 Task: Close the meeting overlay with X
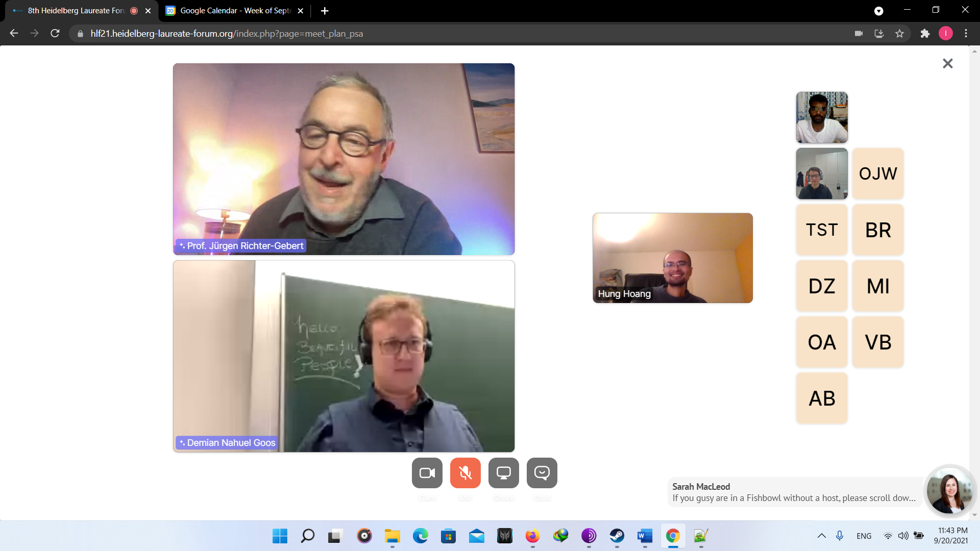[x=947, y=64]
